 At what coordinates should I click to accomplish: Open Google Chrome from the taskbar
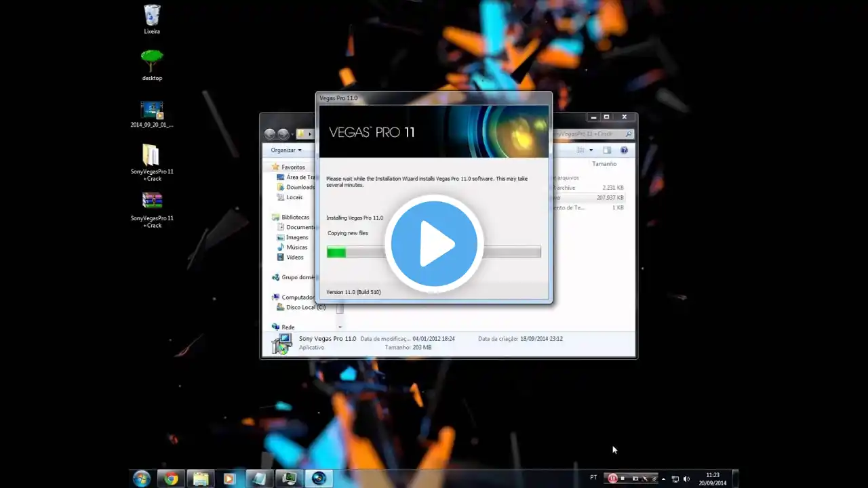(171, 479)
